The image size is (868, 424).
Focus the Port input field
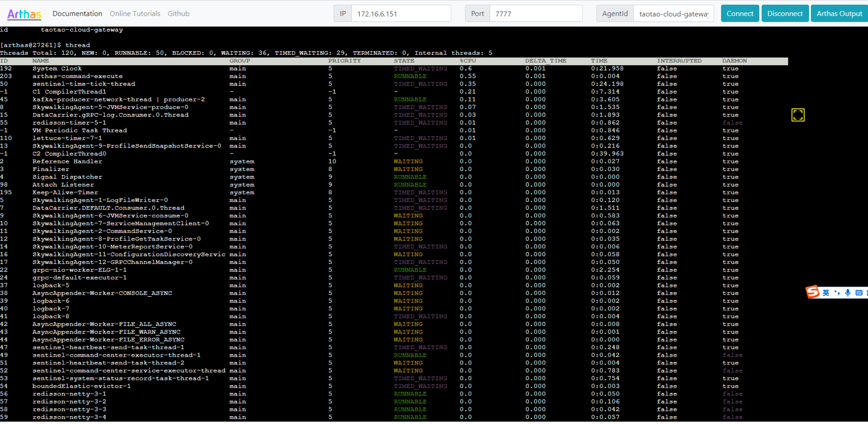tap(536, 13)
